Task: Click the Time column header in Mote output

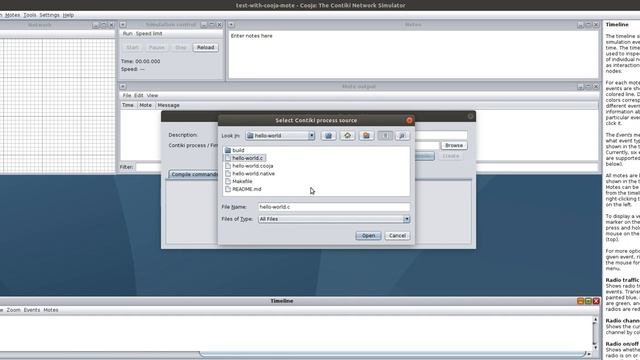Action: (128, 105)
